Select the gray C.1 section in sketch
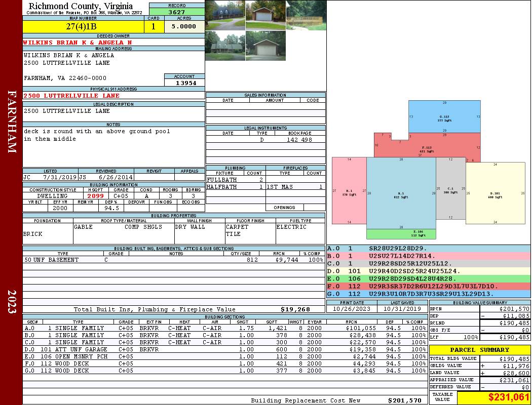The image size is (532, 405). (450, 188)
